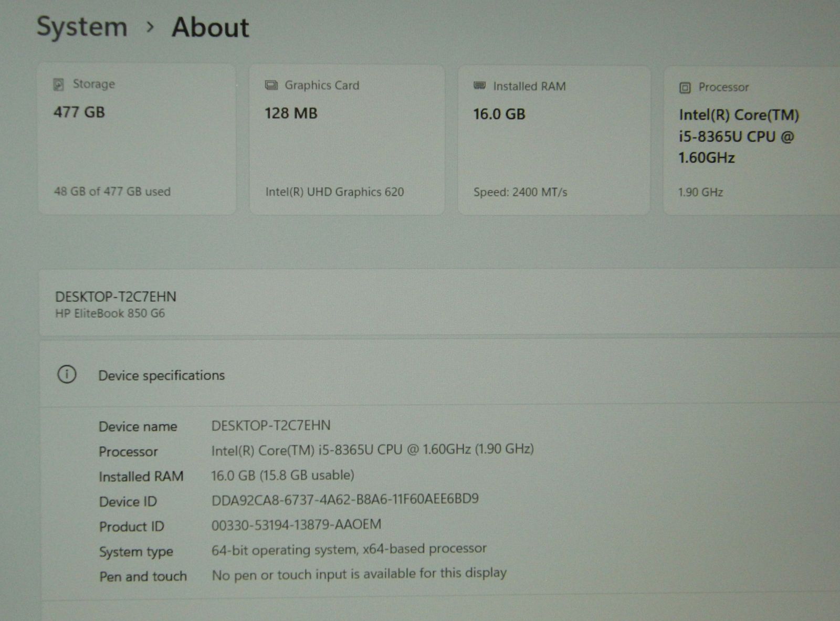The height and width of the screenshot is (621, 840).
Task: Select the 16.0 GB RAM value
Action: point(499,114)
